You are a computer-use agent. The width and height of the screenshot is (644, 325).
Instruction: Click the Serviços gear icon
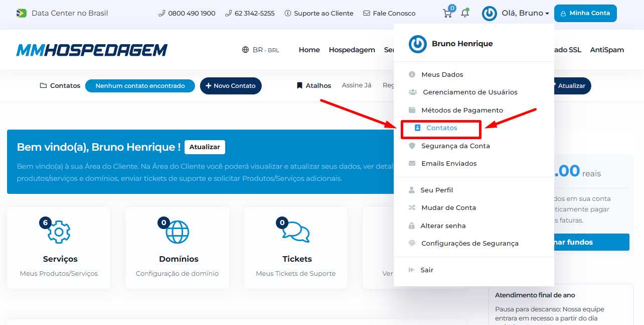[59, 232]
